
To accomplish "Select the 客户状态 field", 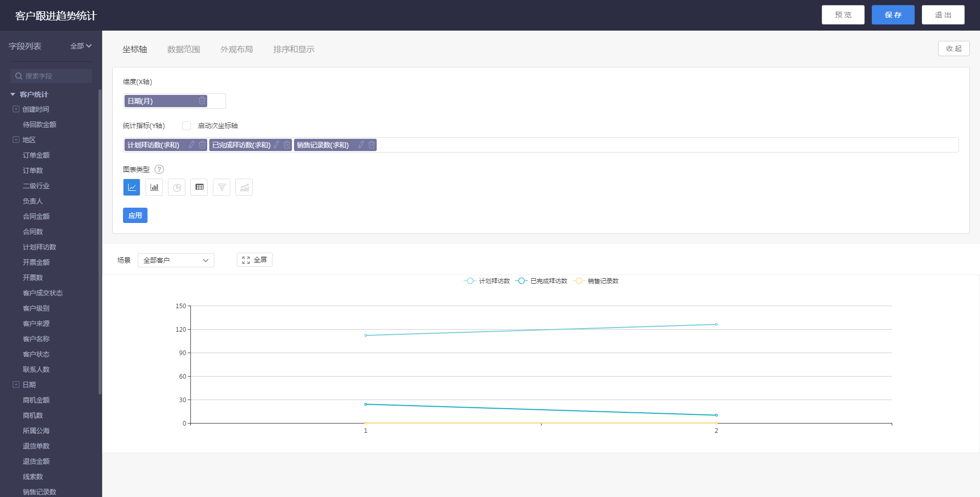I will click(x=36, y=354).
